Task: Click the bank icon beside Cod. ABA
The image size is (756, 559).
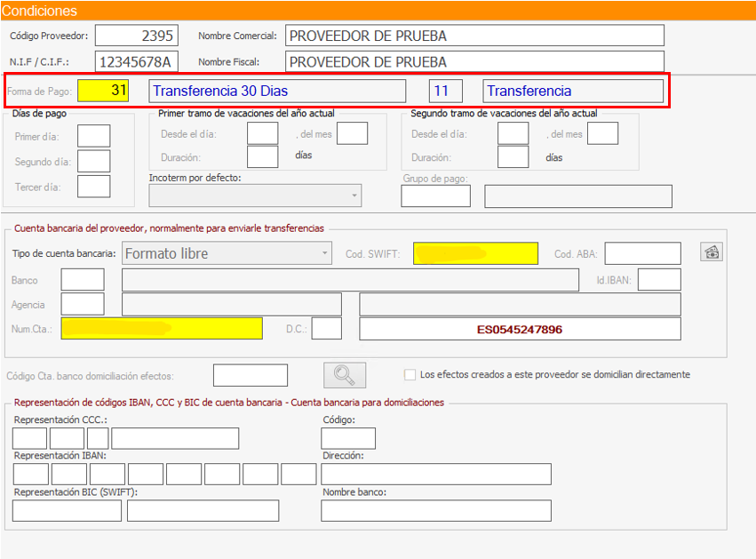Action: (x=711, y=252)
